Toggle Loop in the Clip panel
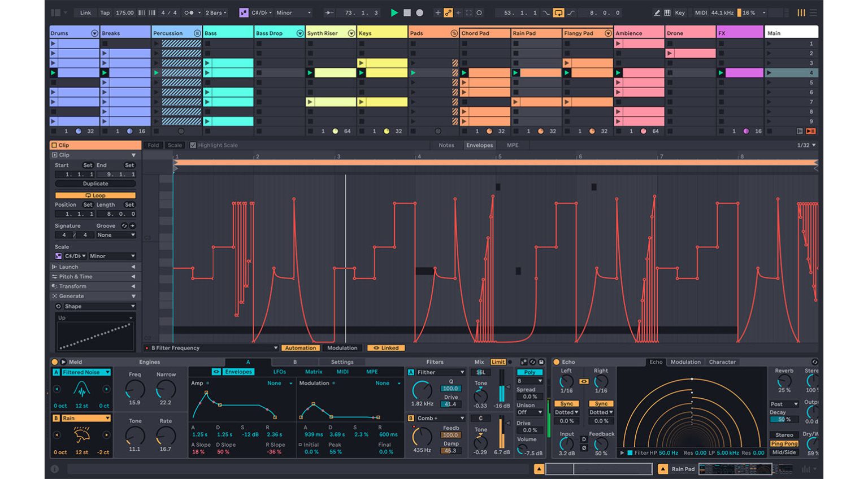 coord(95,195)
